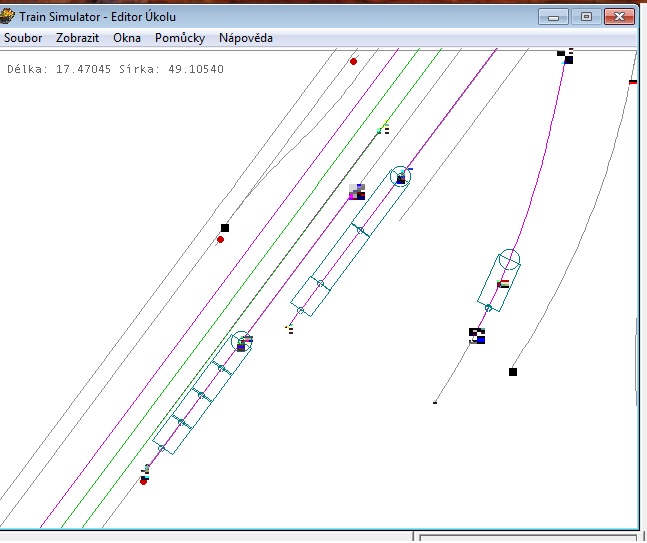Image resolution: width=647 pixels, height=543 pixels.
Task: Click the Okna menu item
Action: [x=127, y=38]
